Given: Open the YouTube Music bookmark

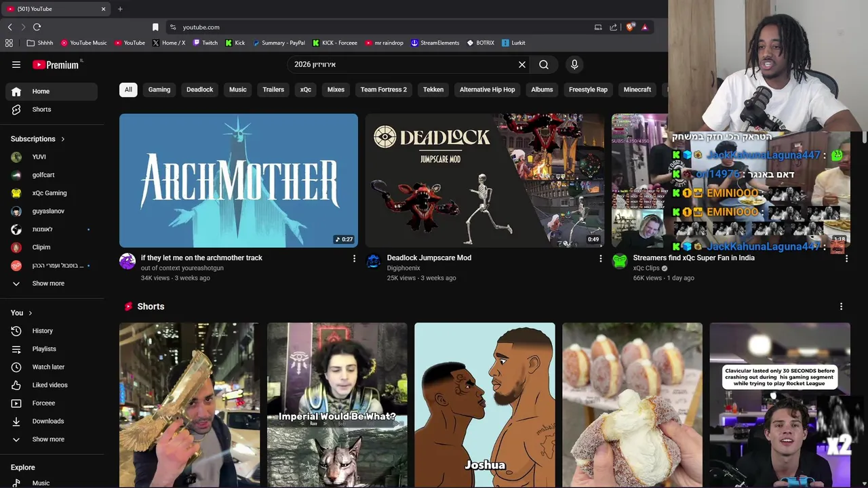Looking at the screenshot, I should pyautogui.click(x=84, y=43).
